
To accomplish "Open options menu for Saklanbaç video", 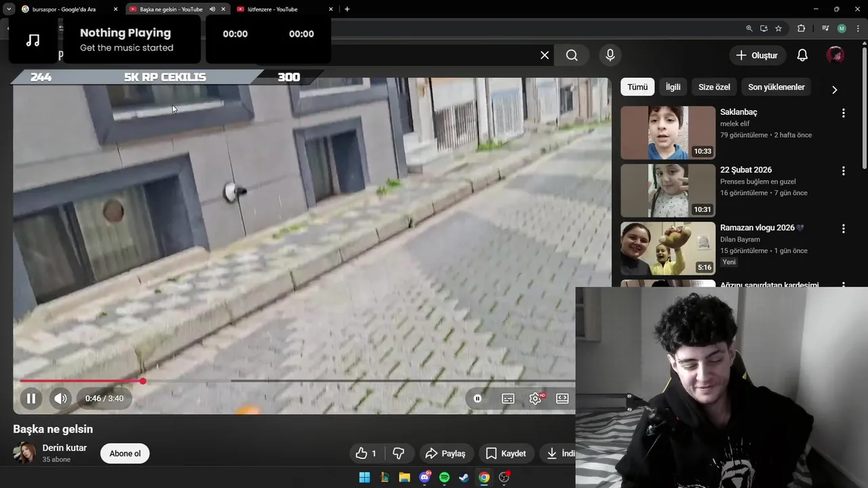I will point(844,113).
